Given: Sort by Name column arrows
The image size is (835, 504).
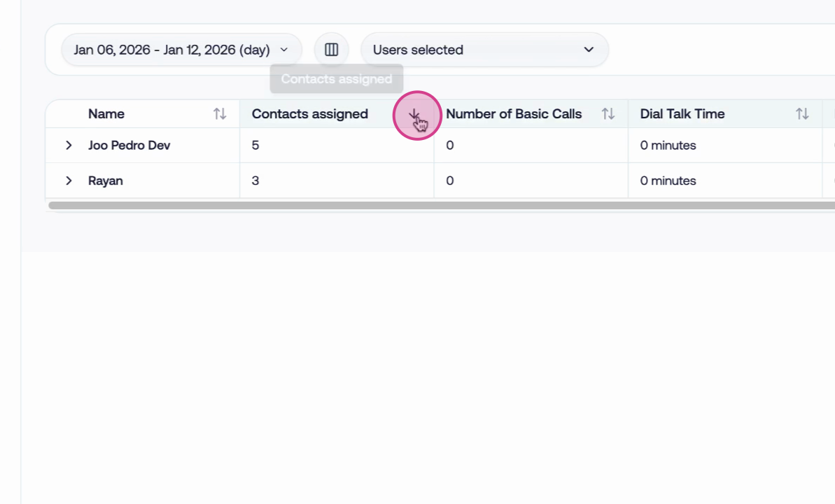Looking at the screenshot, I should pyautogui.click(x=220, y=113).
